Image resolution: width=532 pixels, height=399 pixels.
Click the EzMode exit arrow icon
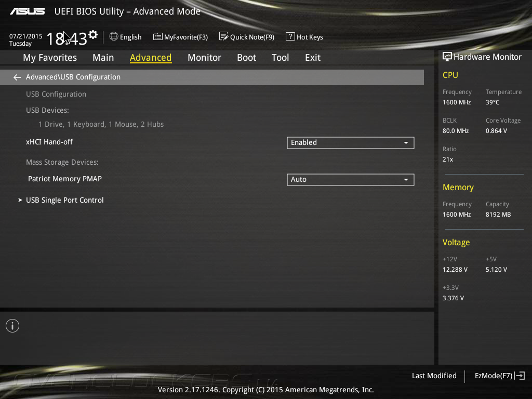click(520, 376)
